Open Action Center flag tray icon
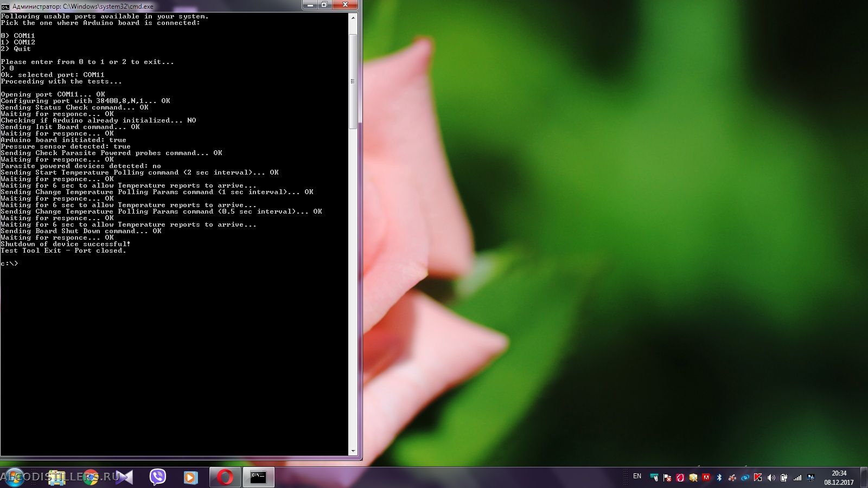868x488 pixels. [667, 478]
